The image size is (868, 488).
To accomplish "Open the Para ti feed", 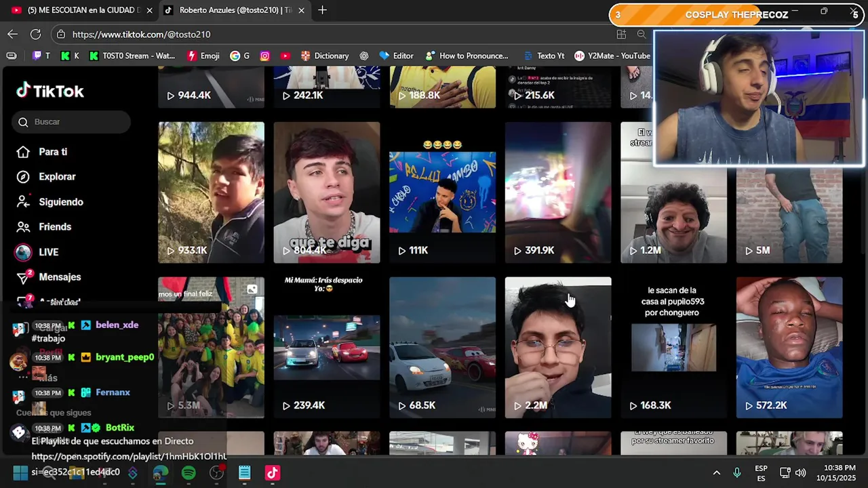I will point(53,152).
